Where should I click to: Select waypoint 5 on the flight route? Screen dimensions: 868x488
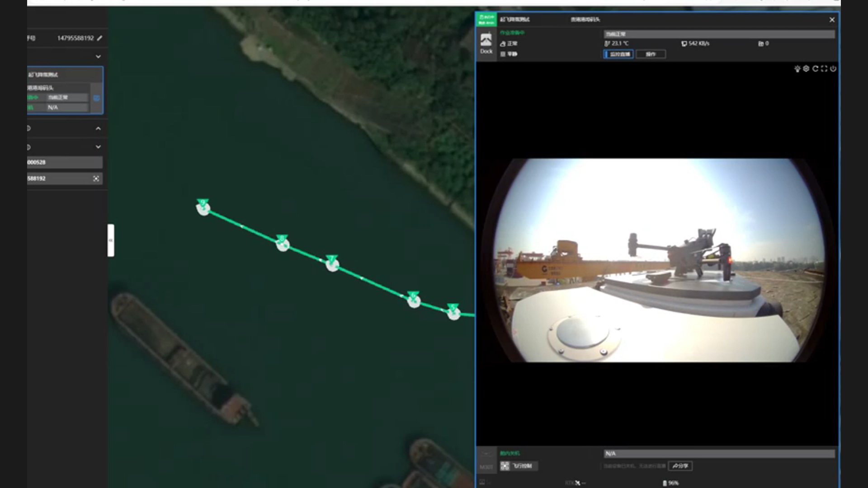453,312
